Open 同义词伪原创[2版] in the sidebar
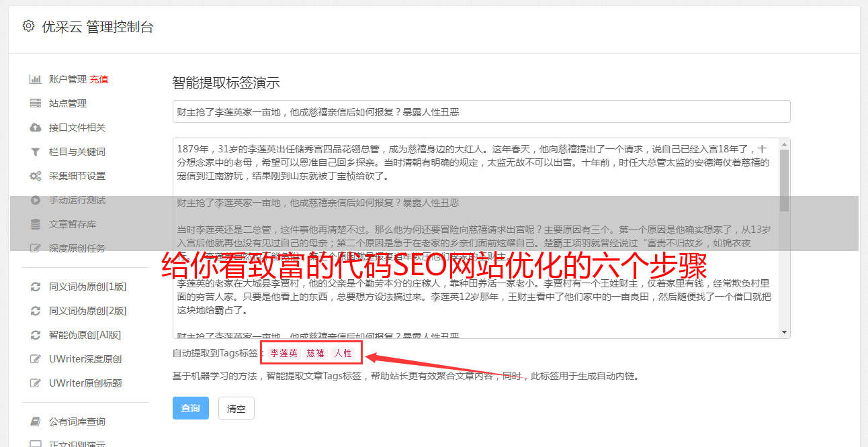 click(x=87, y=311)
